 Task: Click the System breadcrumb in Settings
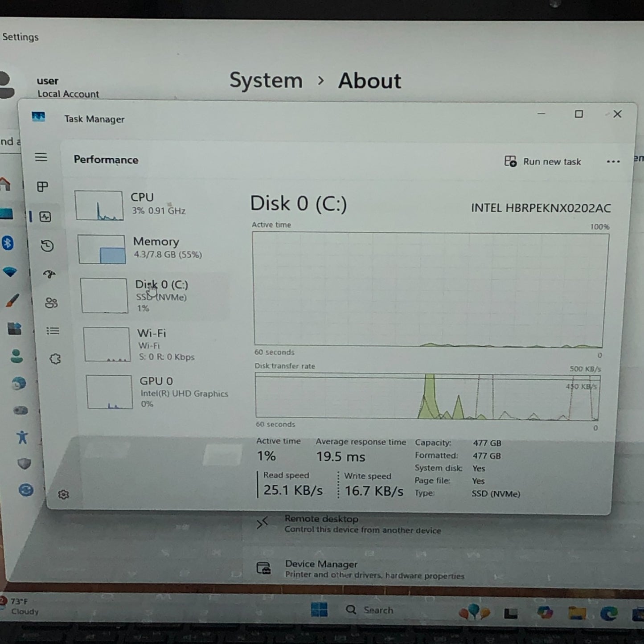(x=266, y=81)
